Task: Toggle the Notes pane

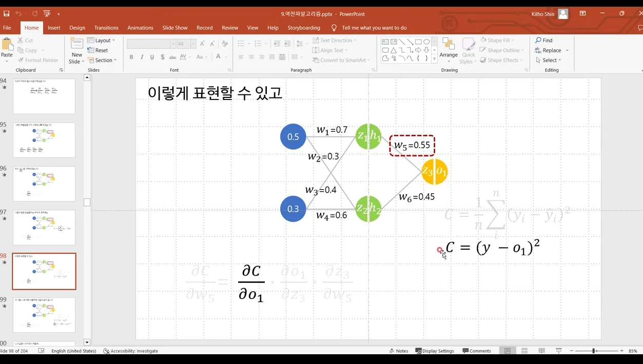Action: 399,351
